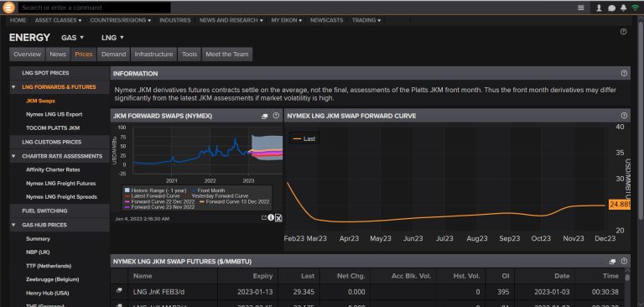Open the user profile icon
644x307 pixels.
[x=600, y=8]
